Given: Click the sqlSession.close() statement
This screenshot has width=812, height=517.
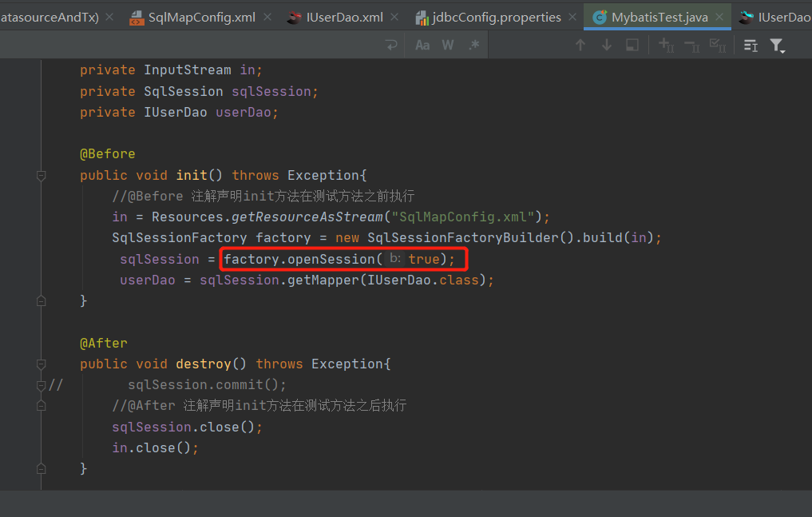Looking at the screenshot, I should [188, 427].
